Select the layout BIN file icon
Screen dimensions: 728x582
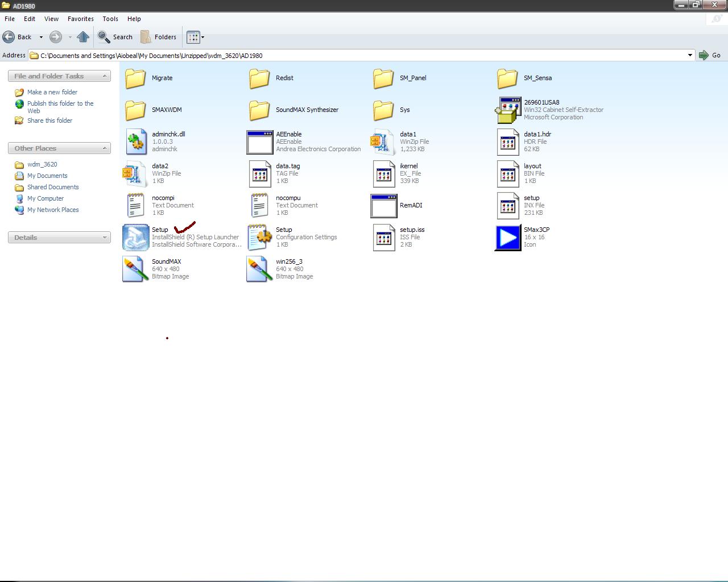pos(508,173)
